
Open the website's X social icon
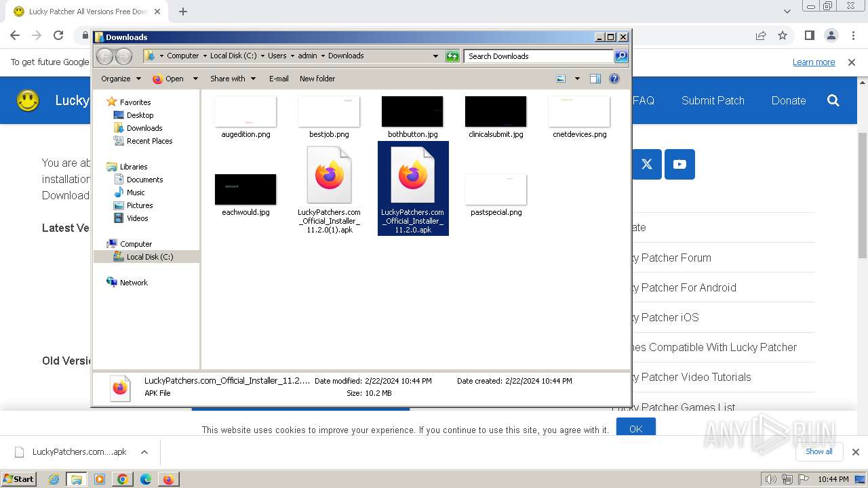(x=647, y=164)
